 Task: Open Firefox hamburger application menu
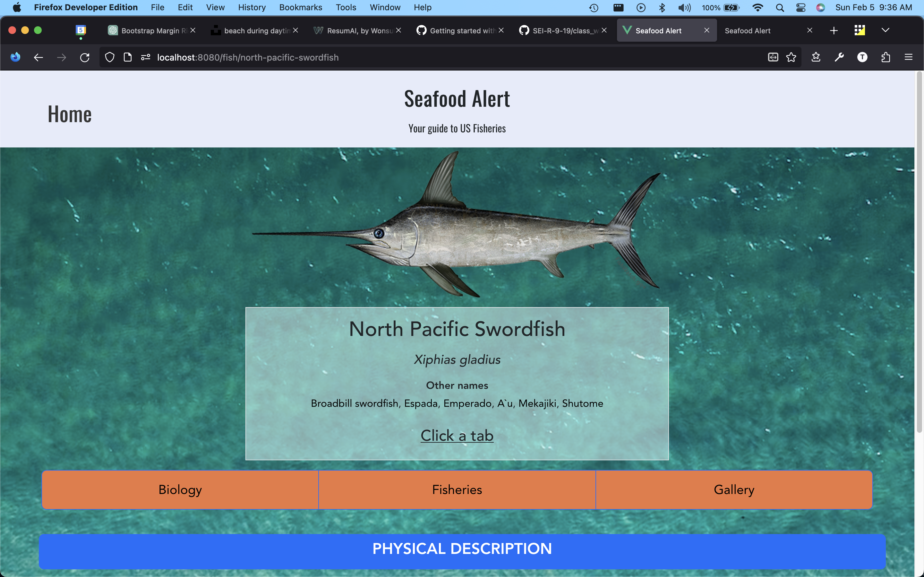click(x=908, y=58)
